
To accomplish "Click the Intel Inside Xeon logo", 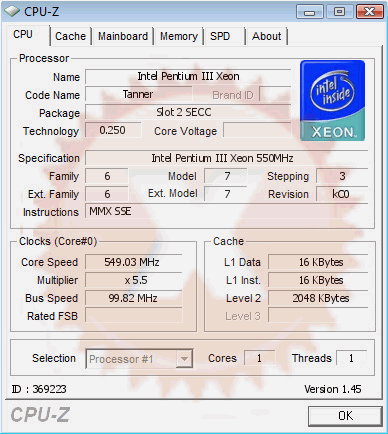I will tap(332, 100).
